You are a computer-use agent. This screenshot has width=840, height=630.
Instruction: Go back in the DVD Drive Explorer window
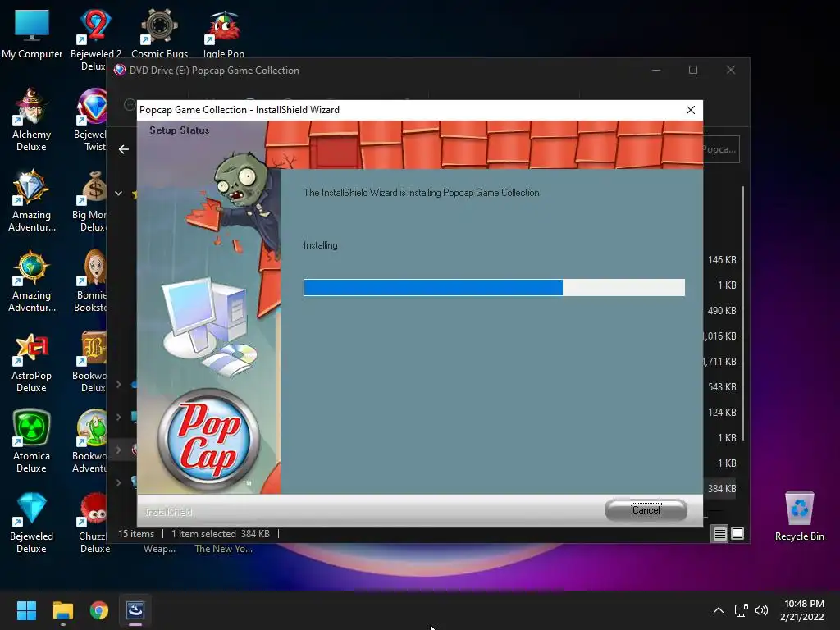click(x=124, y=149)
